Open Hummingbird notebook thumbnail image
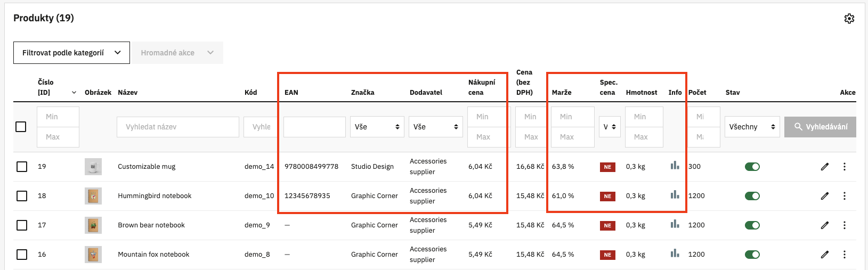868x270 pixels. click(93, 196)
